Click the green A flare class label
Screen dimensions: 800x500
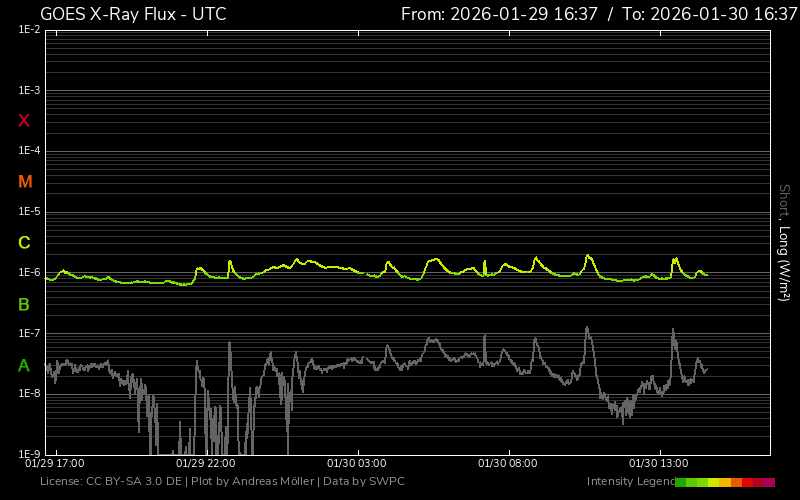coord(24,366)
